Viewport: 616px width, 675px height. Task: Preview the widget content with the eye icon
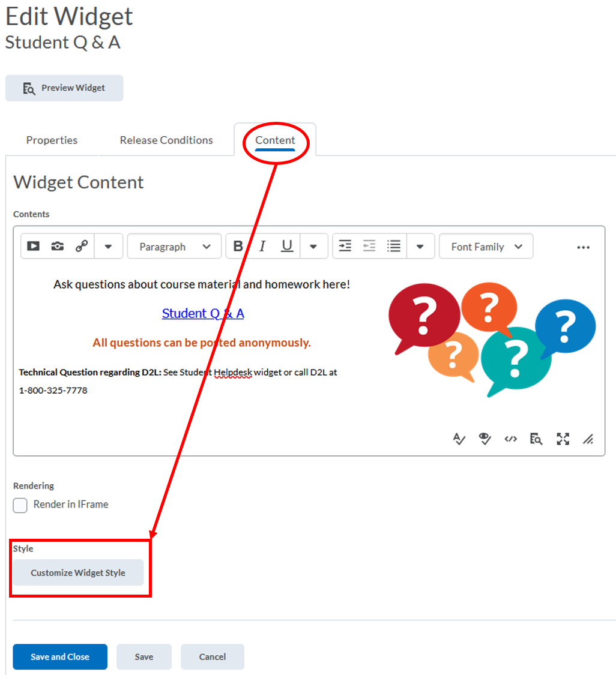click(485, 439)
